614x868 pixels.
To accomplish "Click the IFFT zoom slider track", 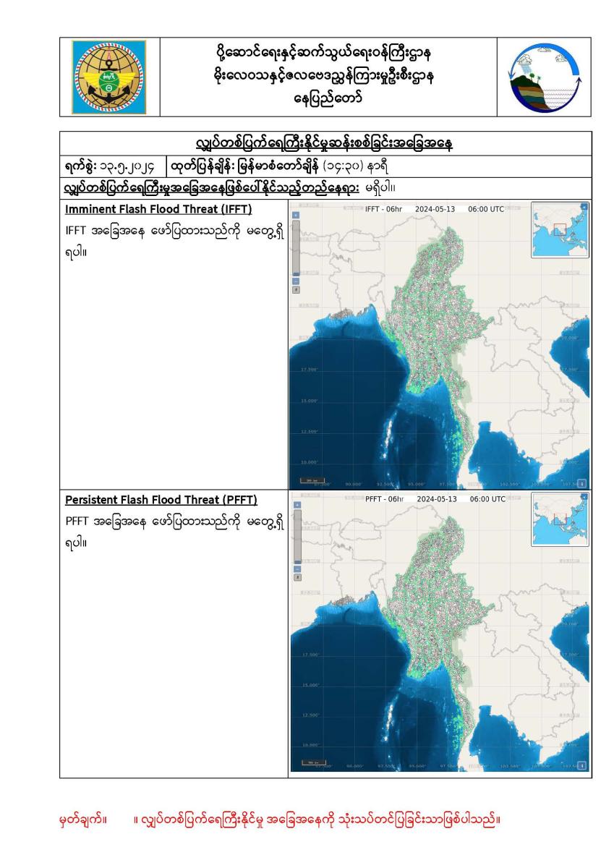I will [x=296, y=247].
